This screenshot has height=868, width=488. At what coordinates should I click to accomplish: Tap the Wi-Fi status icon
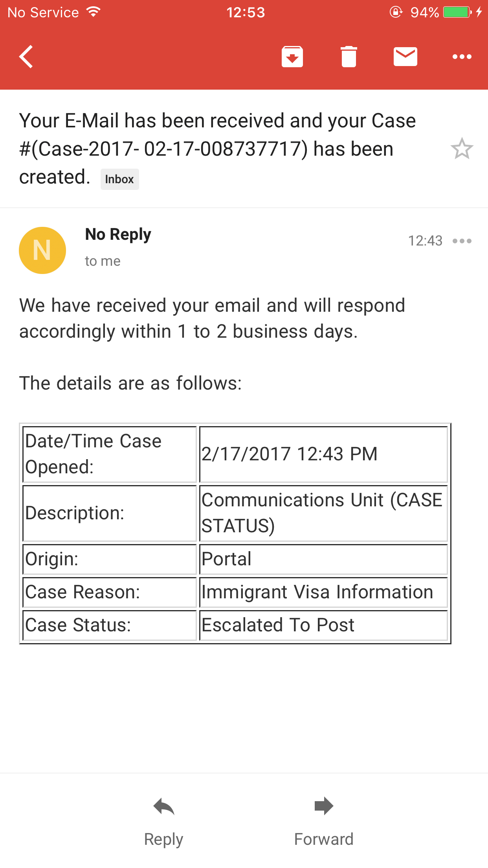[94, 12]
